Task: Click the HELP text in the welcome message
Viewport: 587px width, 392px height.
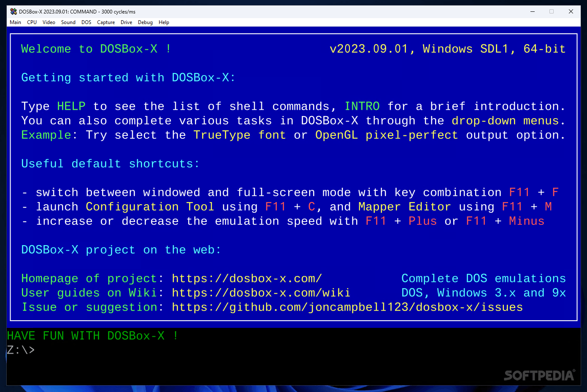Action: click(71, 106)
